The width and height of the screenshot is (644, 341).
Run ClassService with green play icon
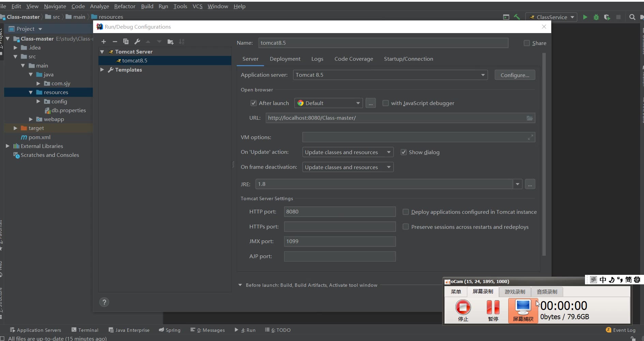[585, 17]
